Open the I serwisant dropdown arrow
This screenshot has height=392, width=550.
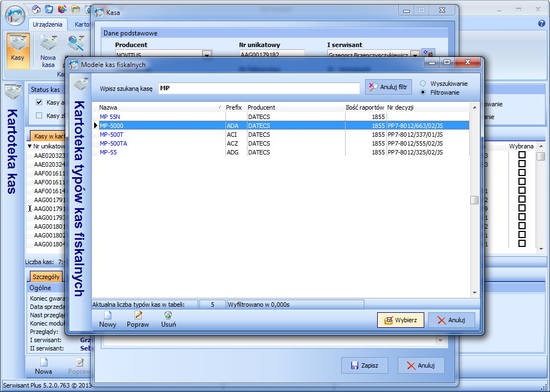click(415, 54)
